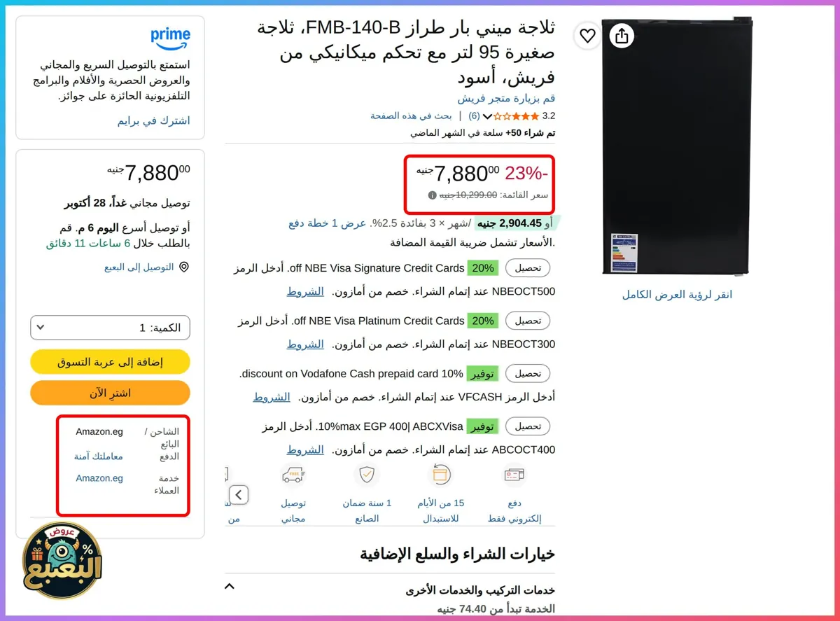Click the 15 days exchange icon
This screenshot has width=840, height=621.
(x=440, y=475)
